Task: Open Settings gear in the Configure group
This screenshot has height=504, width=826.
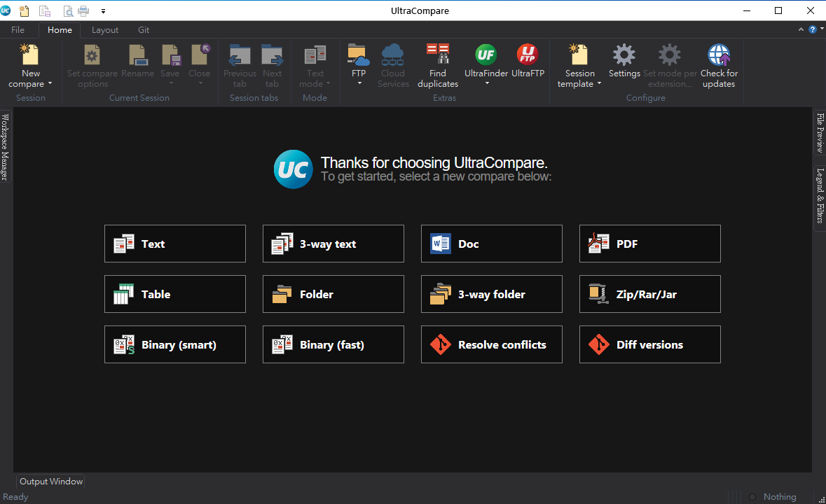Action: (624, 55)
